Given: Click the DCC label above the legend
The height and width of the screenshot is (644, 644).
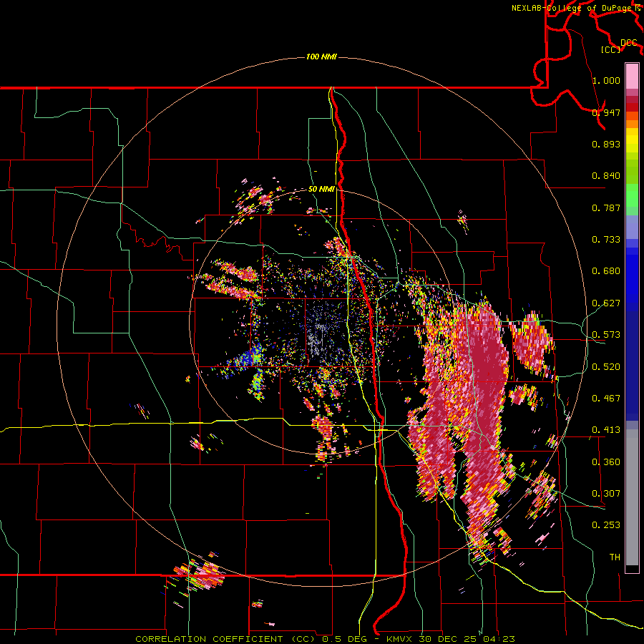Looking at the screenshot, I should click(629, 42).
